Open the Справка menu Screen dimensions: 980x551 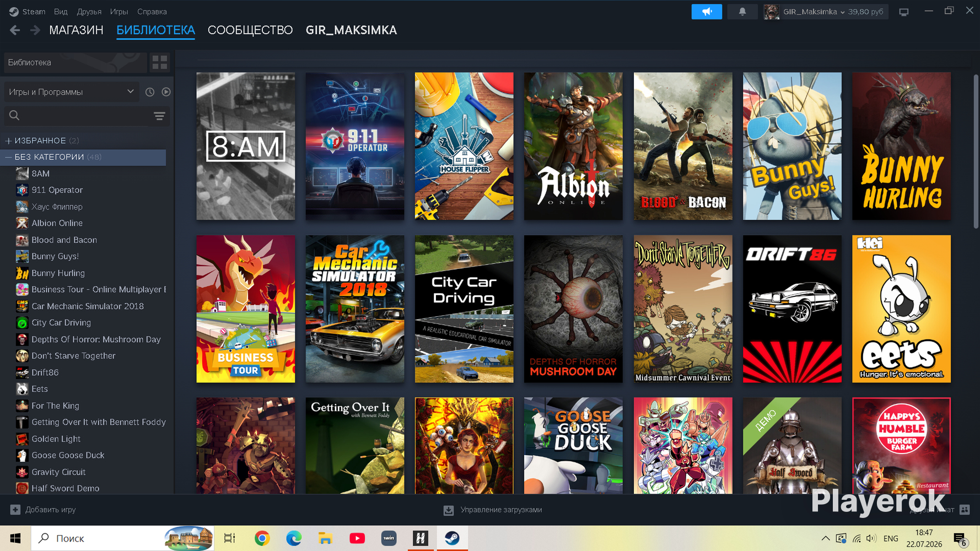[152, 12]
